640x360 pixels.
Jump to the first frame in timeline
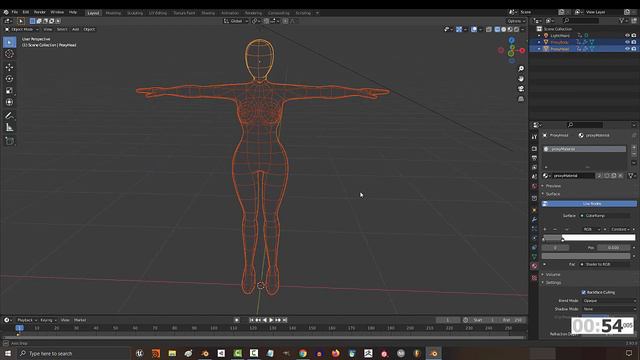coord(251,320)
